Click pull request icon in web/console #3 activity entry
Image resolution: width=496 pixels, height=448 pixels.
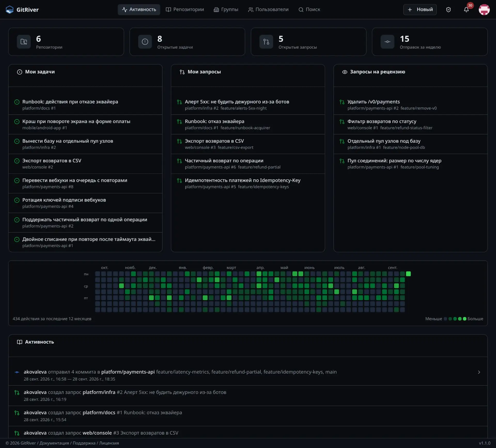(x=17, y=433)
